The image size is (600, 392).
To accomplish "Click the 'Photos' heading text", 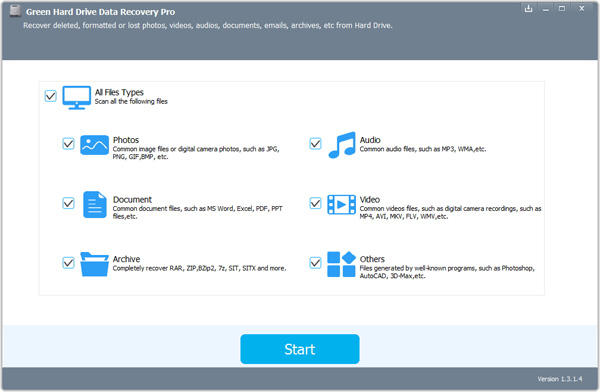I will pyautogui.click(x=126, y=140).
